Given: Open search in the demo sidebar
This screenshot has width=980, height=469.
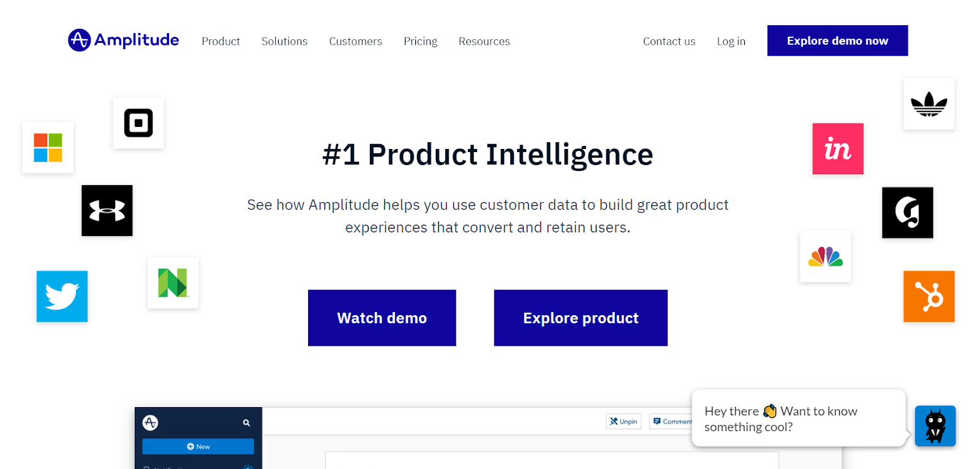Looking at the screenshot, I should [x=246, y=422].
